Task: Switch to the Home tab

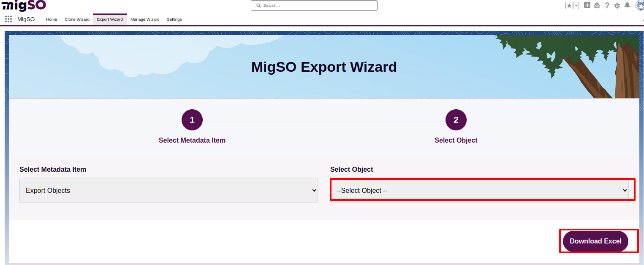Action: (52, 19)
